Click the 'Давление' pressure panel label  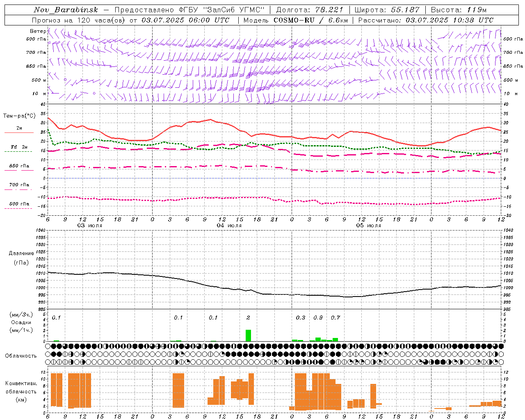[x=21, y=253]
